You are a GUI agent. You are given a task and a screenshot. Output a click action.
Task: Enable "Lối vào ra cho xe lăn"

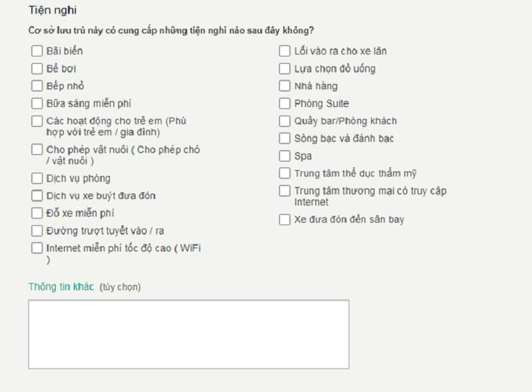coord(284,50)
